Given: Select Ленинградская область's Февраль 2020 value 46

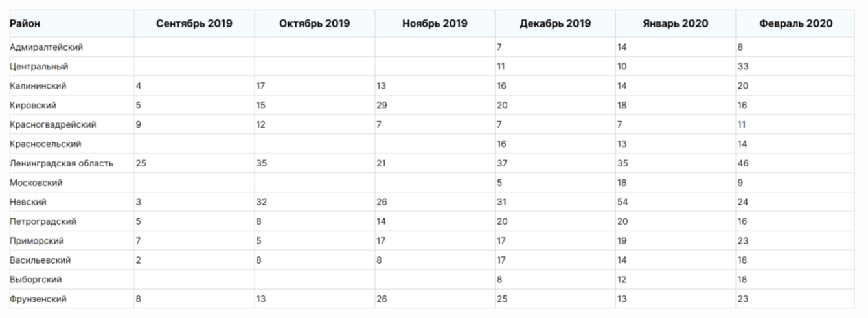Looking at the screenshot, I should pyautogui.click(x=743, y=163).
